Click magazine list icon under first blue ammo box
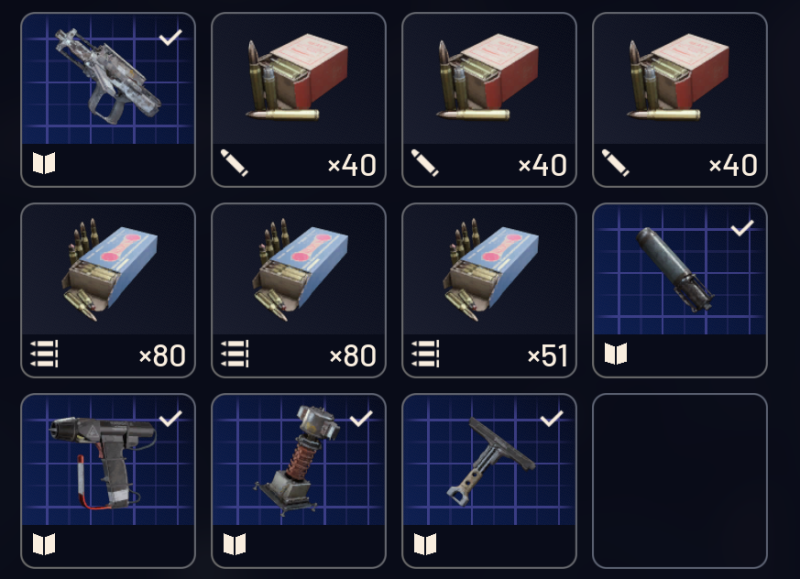 (x=44, y=354)
